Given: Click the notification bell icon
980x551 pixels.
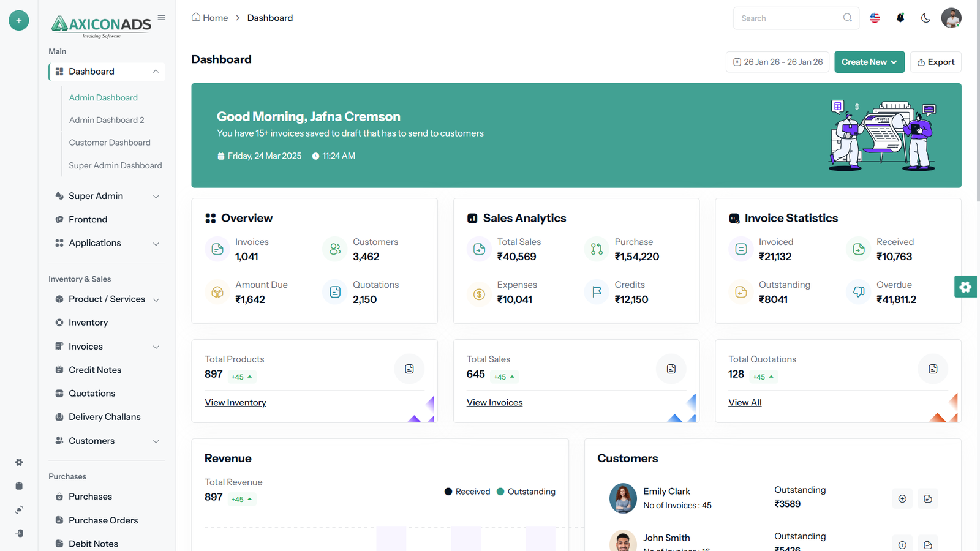Looking at the screenshot, I should 900,18.
